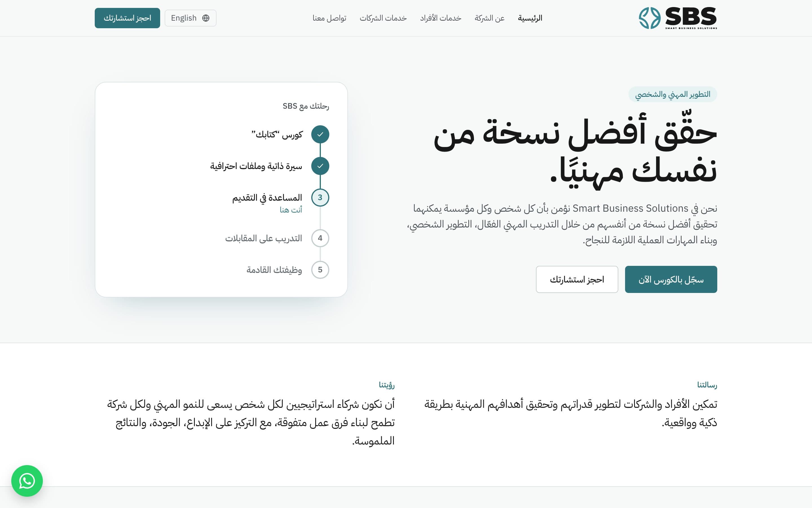This screenshot has width=812, height=508.
Task: Open the عن الشركة nav item
Action: (x=489, y=18)
